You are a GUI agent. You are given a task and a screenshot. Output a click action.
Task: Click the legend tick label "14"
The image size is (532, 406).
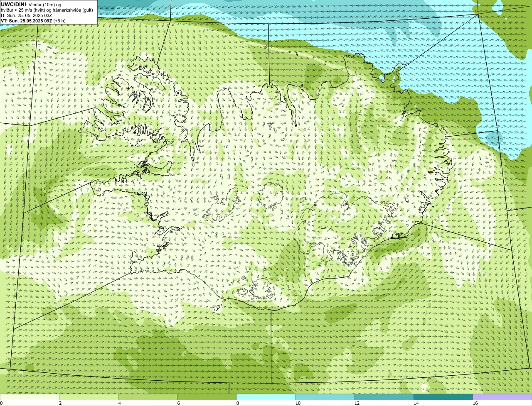[x=416, y=403]
